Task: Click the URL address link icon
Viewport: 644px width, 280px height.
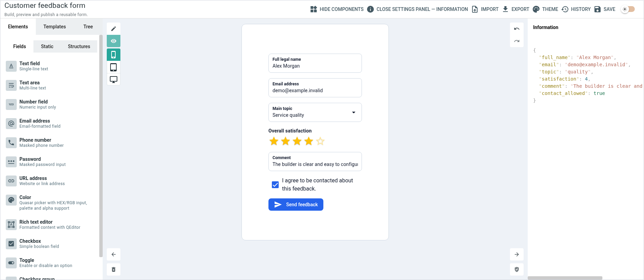Action: [x=11, y=181]
